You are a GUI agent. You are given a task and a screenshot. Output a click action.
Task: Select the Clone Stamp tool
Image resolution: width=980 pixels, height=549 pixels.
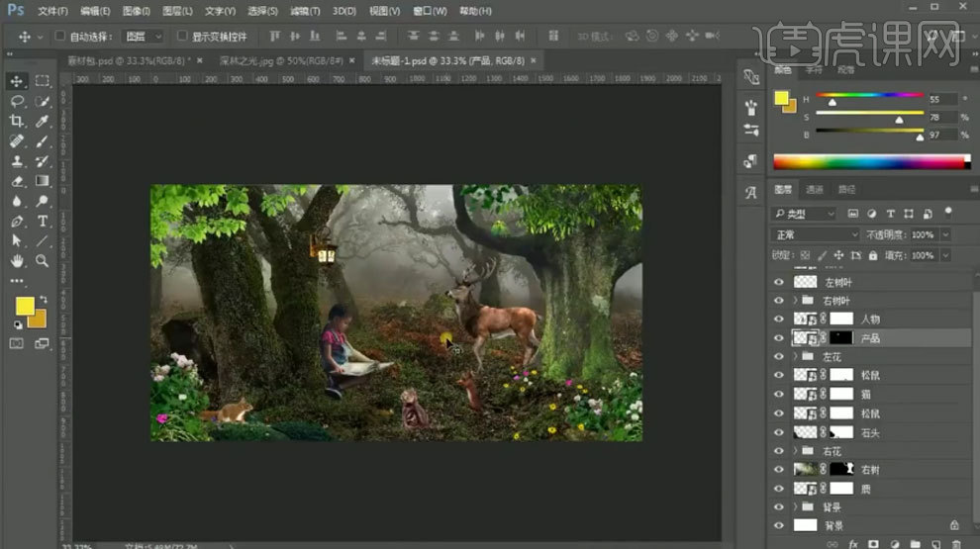(x=17, y=161)
